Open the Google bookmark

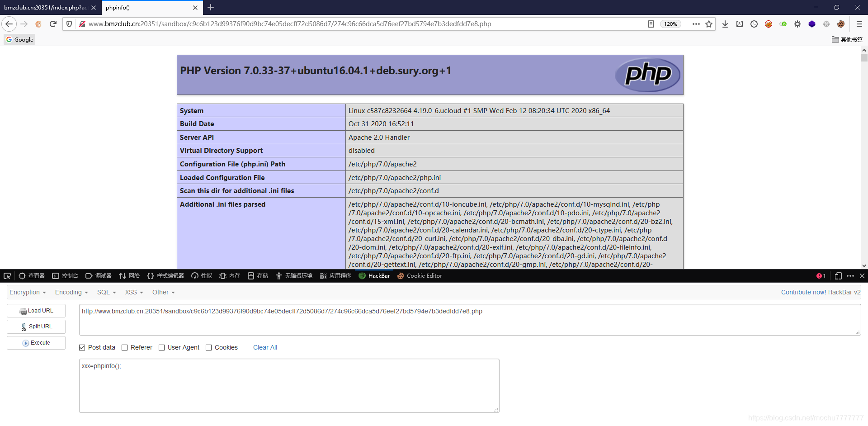(x=20, y=39)
